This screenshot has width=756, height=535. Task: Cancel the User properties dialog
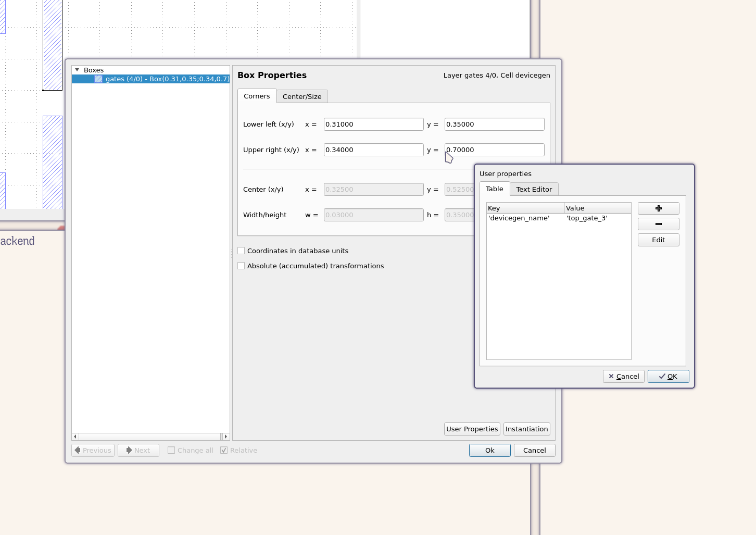click(623, 376)
